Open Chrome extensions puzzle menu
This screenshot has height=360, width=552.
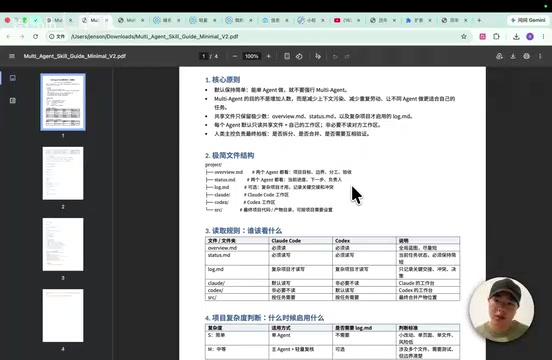[x=496, y=36]
